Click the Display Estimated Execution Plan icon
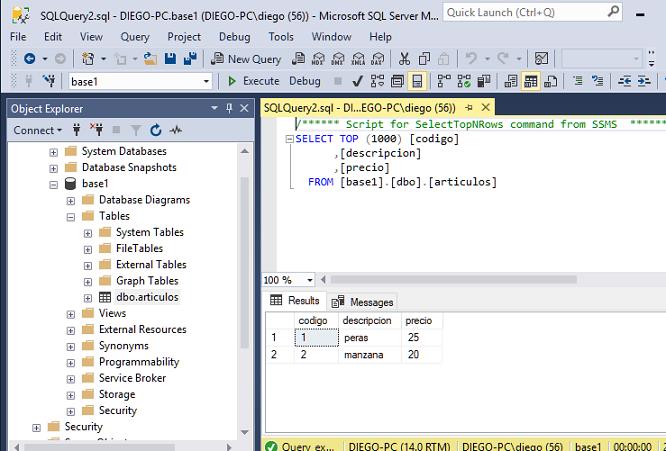Screen dimensions: 666x451 [377, 81]
